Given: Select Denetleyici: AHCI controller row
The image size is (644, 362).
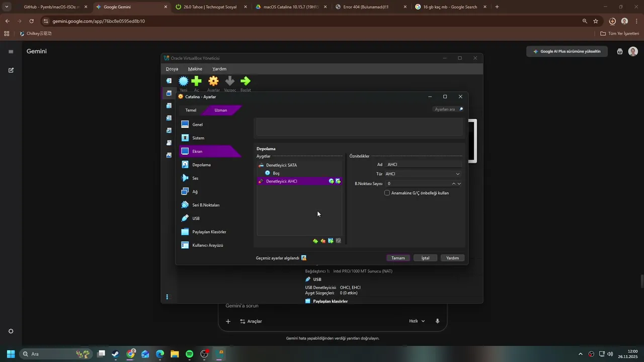Looking at the screenshot, I should (x=299, y=181).
